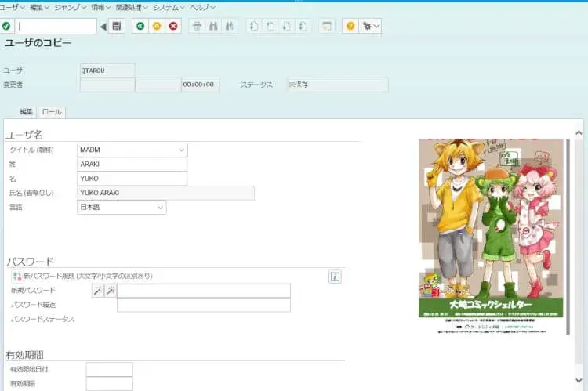Click the 姓 field containing ARAKI

(x=132, y=165)
